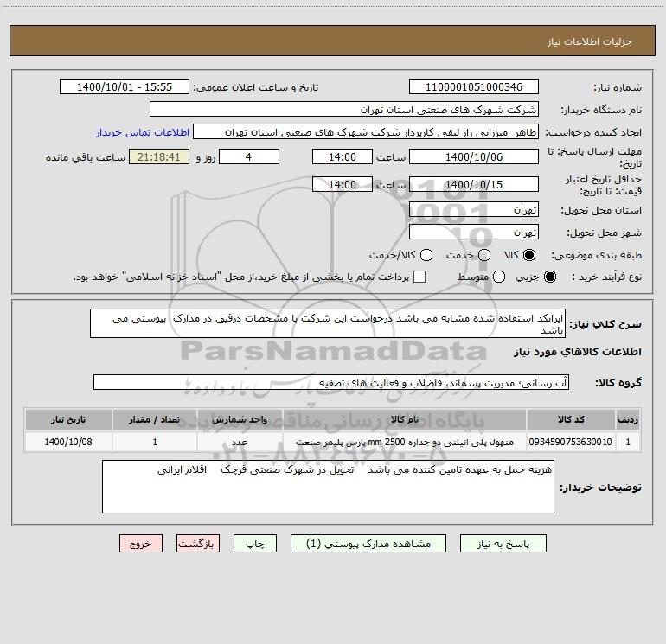
Task: Click the remaining time countdown 21:18:41
Action: 159,156
